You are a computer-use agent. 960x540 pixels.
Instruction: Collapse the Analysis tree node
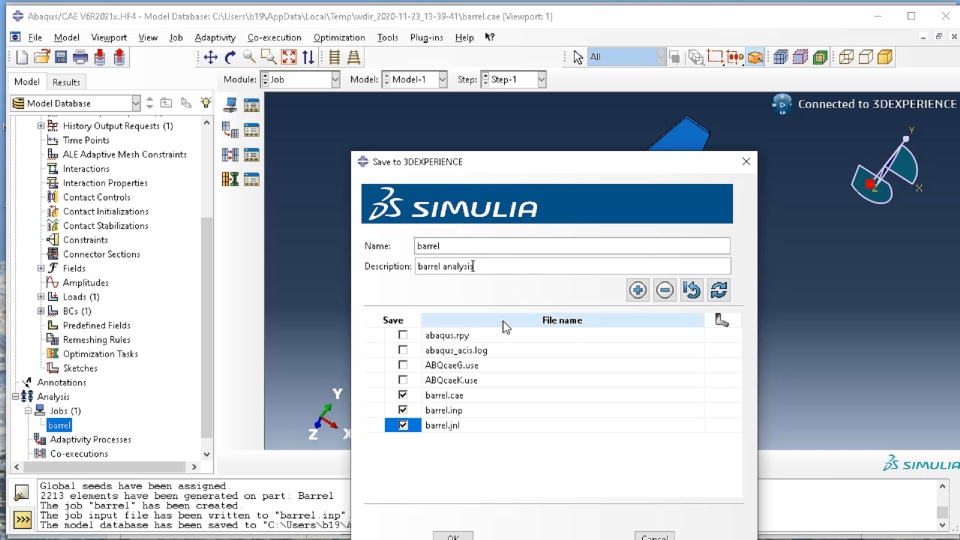coord(15,396)
